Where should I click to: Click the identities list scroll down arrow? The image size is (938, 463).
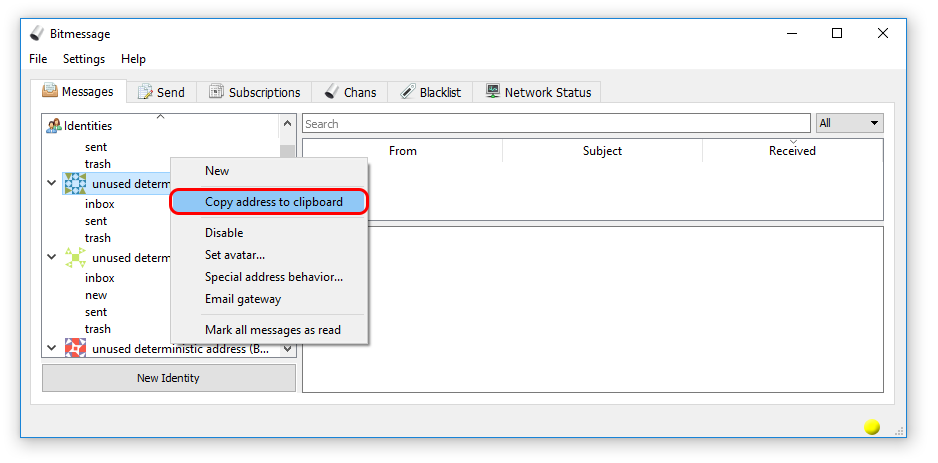tap(287, 349)
